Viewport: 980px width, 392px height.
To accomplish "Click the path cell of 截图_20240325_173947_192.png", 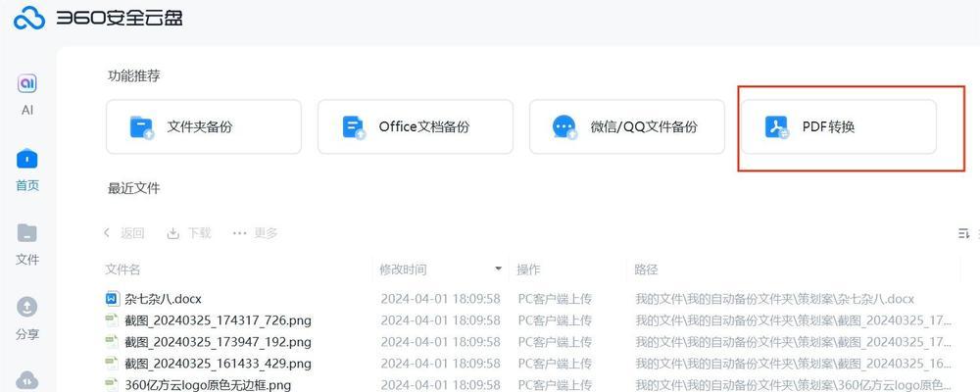I will click(x=794, y=342).
